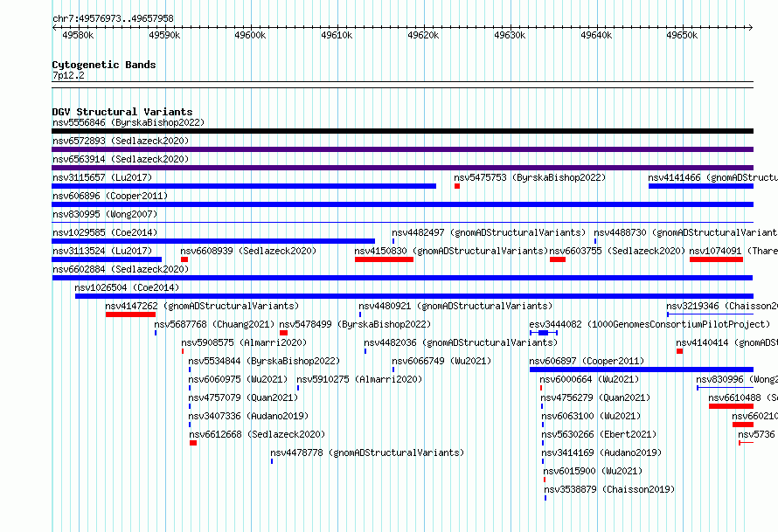Screen dimensions: 778x532
Task: Click nsv6612668 (Sedlazeck2020) label
Action: (x=257, y=434)
